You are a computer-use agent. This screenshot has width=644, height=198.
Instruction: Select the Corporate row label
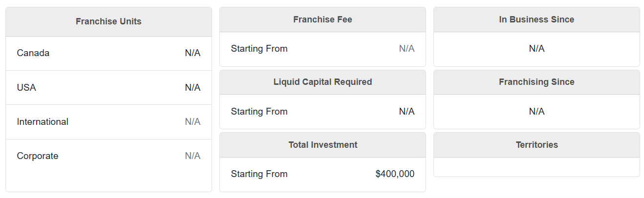point(38,156)
